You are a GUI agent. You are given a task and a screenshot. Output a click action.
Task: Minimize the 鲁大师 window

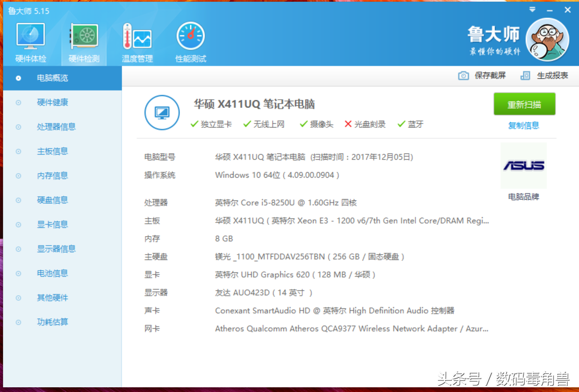(x=550, y=10)
